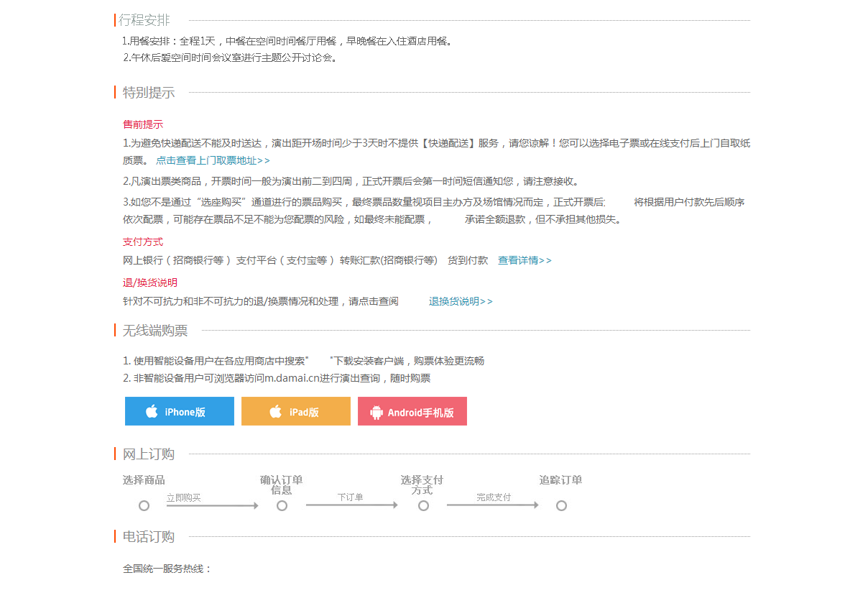Click the 选择支付方式 step circle
The width and height of the screenshot is (868, 611).
pyautogui.click(x=423, y=505)
